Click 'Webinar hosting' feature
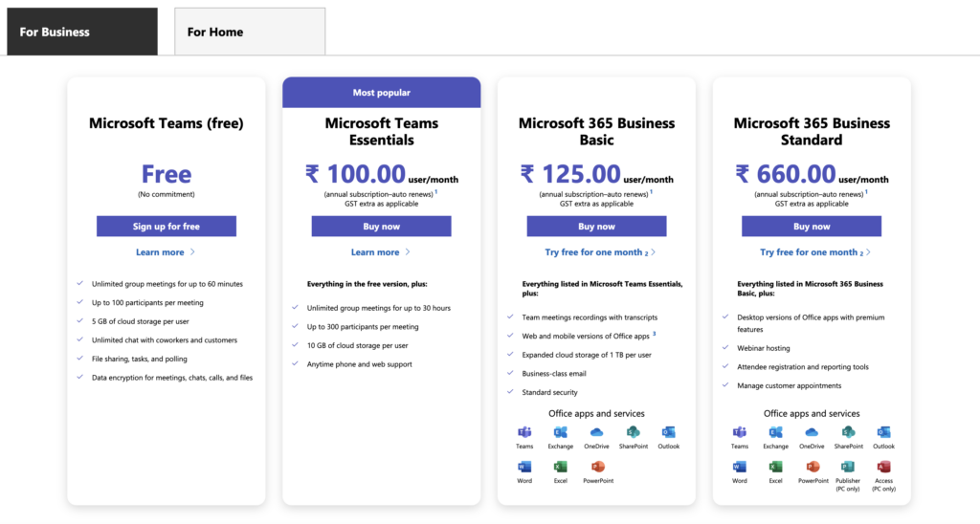Image resolution: width=980 pixels, height=524 pixels. [x=763, y=348]
